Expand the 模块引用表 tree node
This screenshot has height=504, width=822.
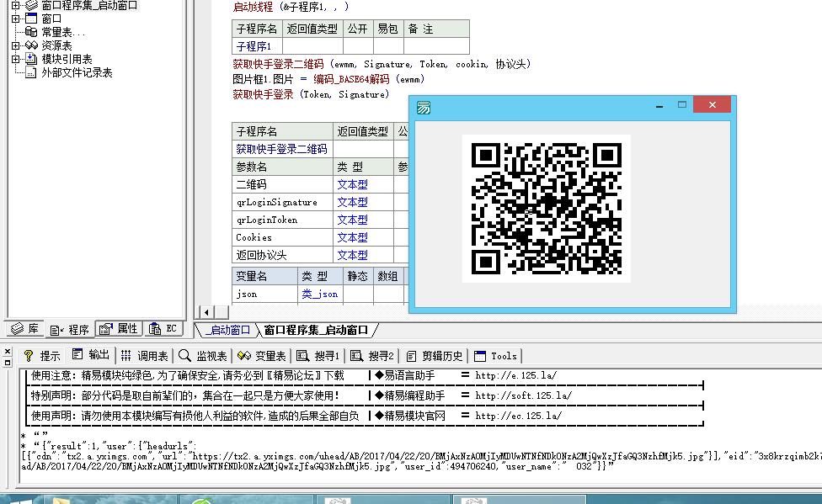point(16,59)
